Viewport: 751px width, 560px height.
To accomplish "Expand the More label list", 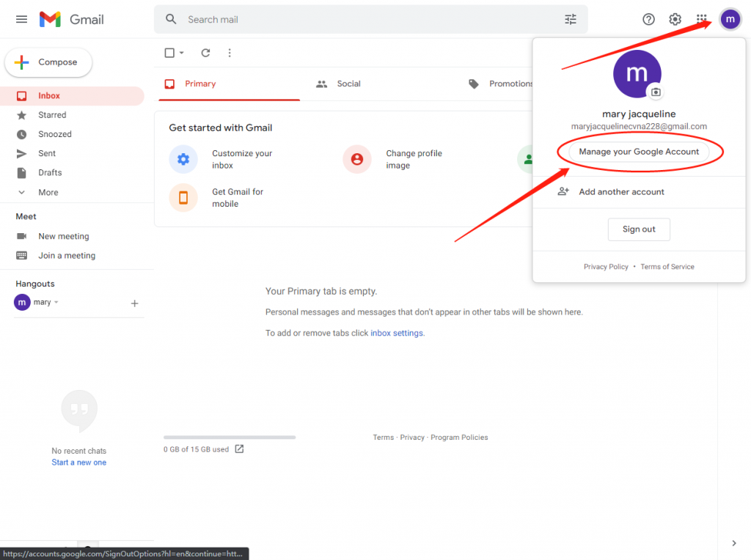I will [x=48, y=192].
